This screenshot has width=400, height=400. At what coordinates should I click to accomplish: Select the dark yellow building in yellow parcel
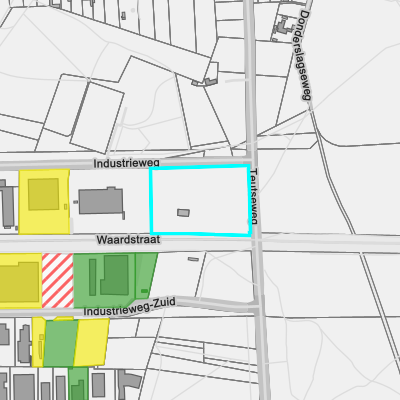43,194
